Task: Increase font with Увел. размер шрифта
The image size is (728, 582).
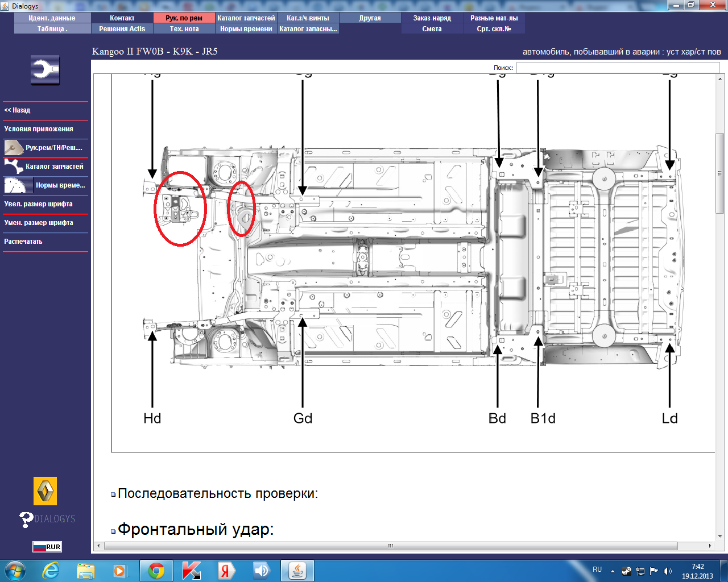Action: [45, 204]
